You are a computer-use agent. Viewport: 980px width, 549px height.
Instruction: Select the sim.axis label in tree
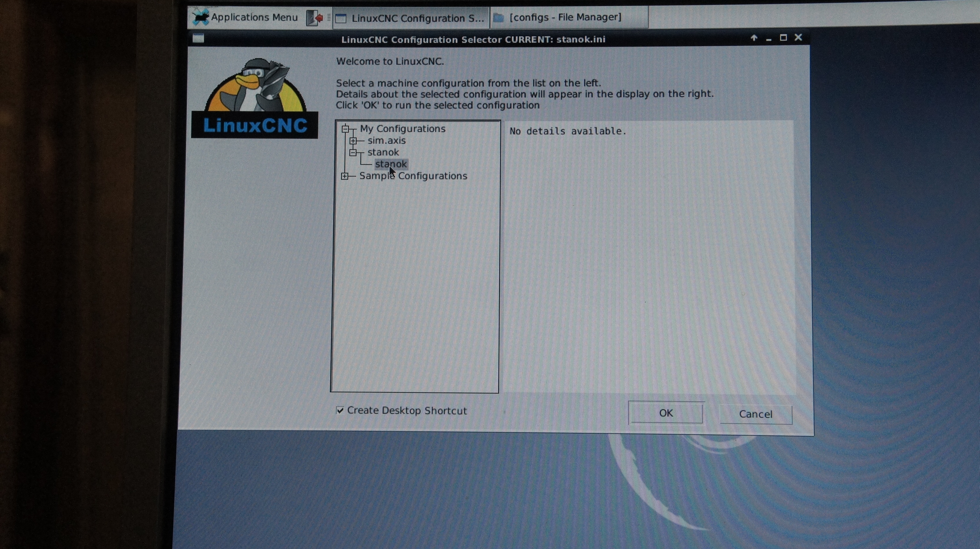point(386,141)
